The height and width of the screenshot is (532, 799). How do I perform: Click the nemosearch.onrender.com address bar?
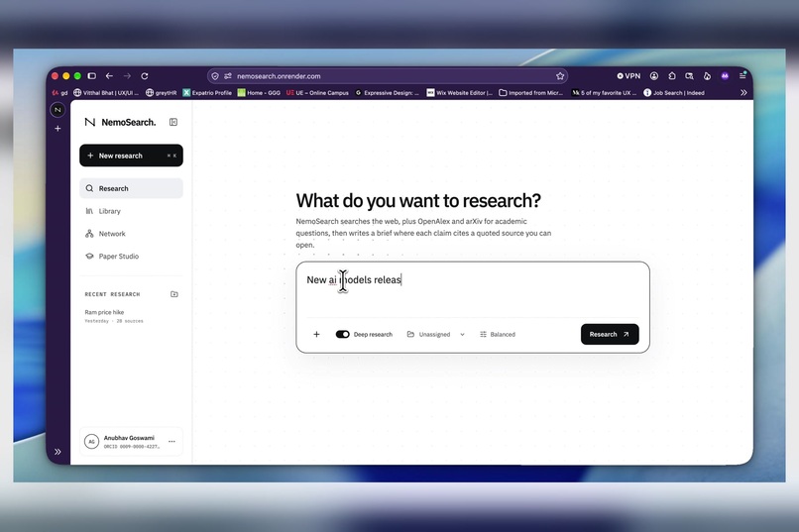pos(388,76)
